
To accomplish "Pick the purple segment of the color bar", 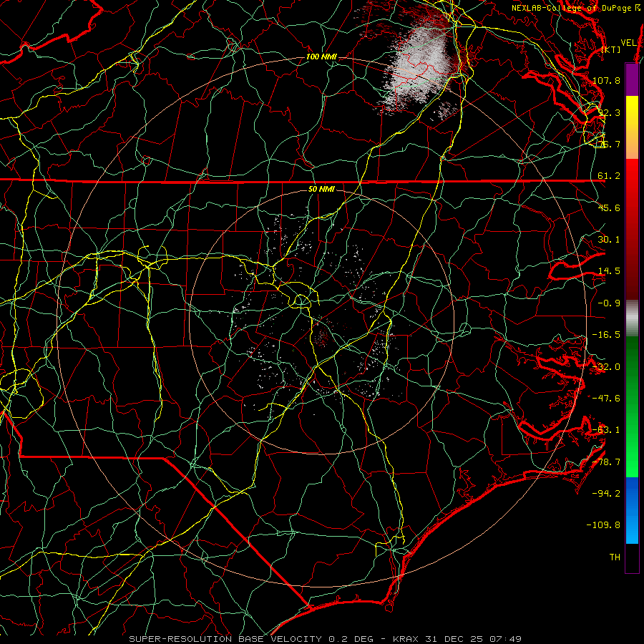I will (x=632, y=80).
